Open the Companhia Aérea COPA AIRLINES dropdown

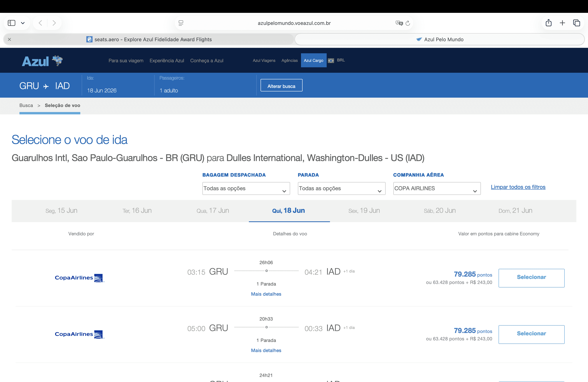[437, 188]
